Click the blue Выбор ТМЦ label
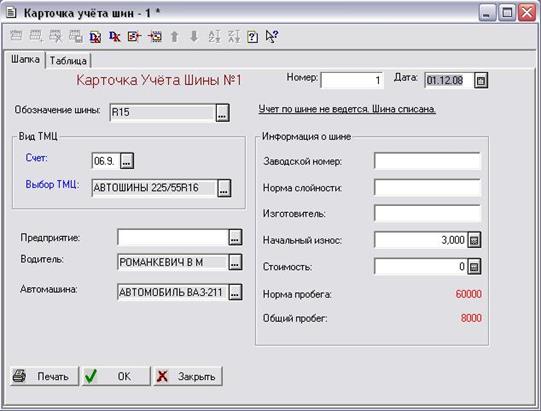Image resolution: width=541 pixels, height=411 pixels. tap(52, 184)
